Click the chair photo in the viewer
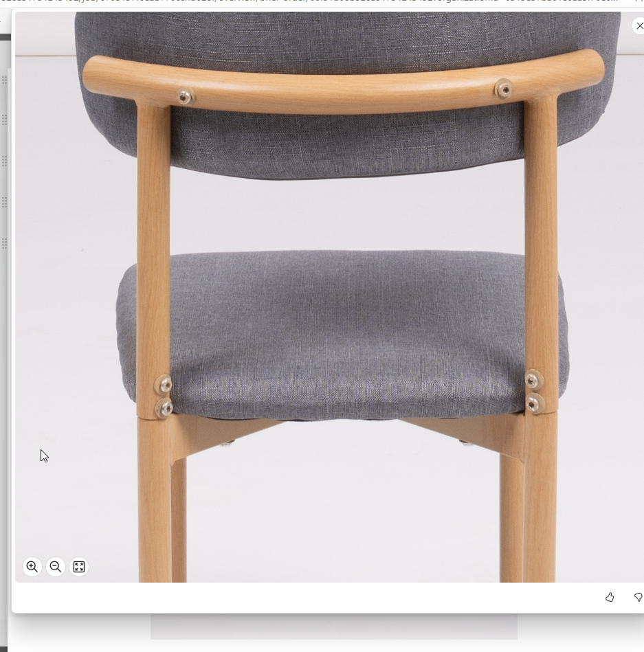This screenshot has width=644, height=652. click(x=329, y=297)
